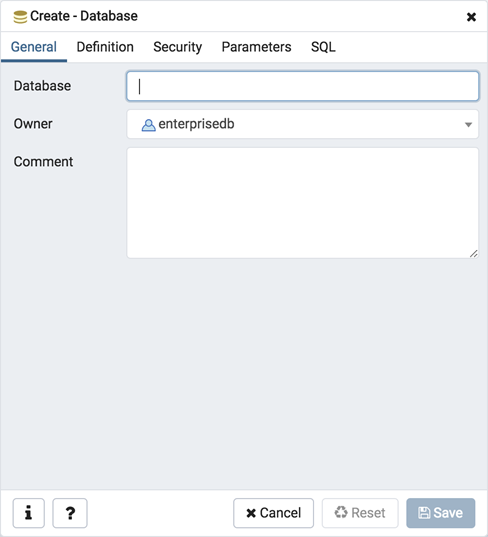Cancel the database creation
This screenshot has width=488, height=537.
click(x=273, y=513)
